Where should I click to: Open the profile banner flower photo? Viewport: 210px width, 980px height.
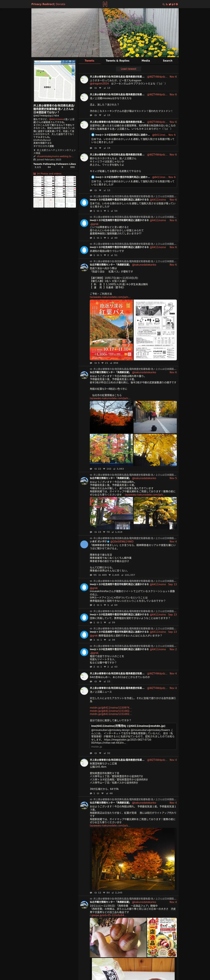tap(105, 33)
